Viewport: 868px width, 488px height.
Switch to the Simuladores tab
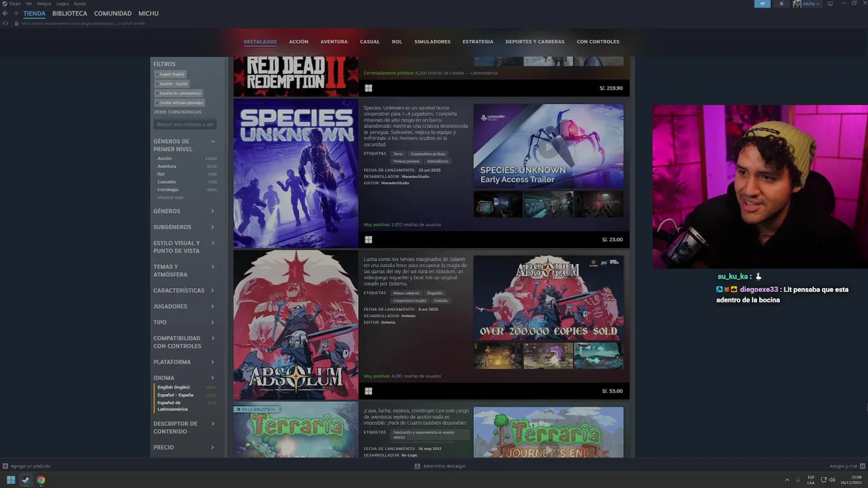(432, 41)
